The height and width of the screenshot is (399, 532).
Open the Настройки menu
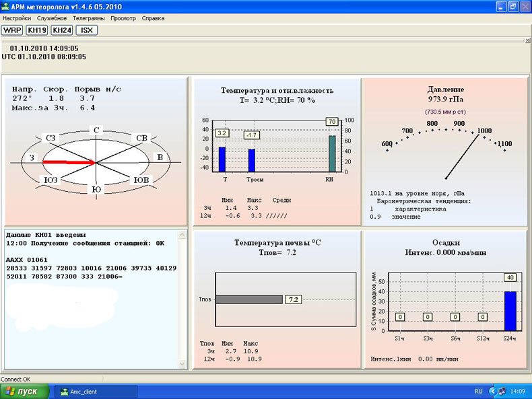click(x=17, y=18)
